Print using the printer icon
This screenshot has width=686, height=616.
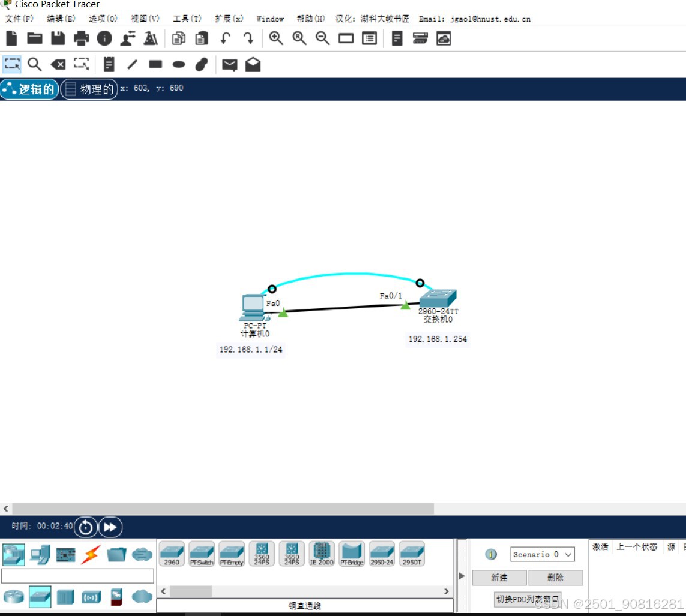pos(81,38)
